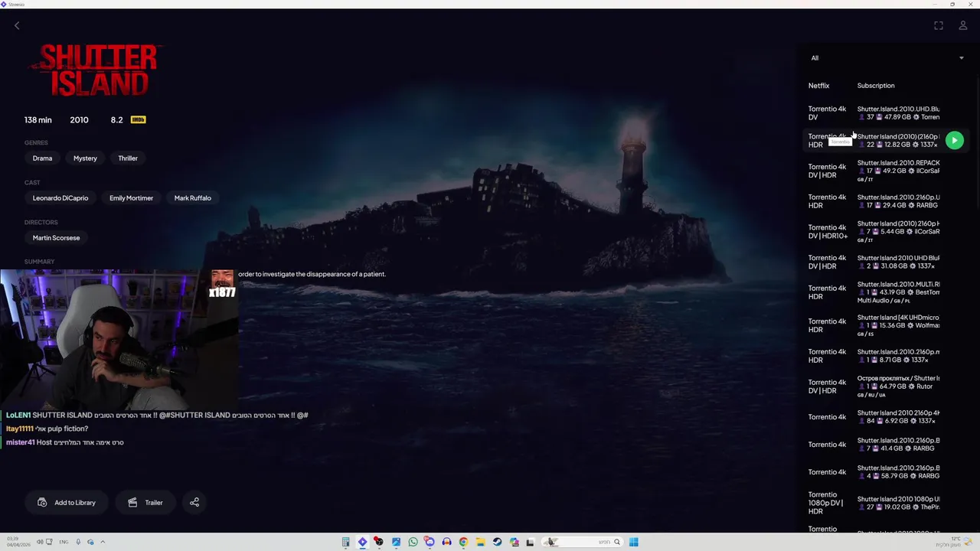The width and height of the screenshot is (980, 551).
Task: Click the IMDb rating badge
Action: pos(138,119)
